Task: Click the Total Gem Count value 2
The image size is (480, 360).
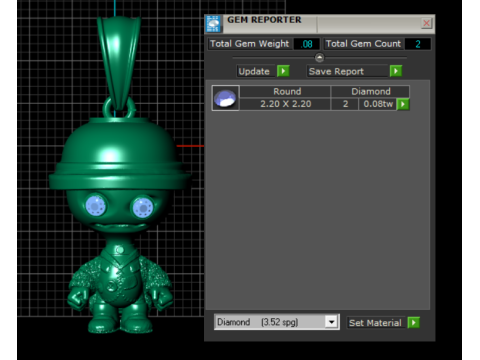Action: click(x=418, y=44)
